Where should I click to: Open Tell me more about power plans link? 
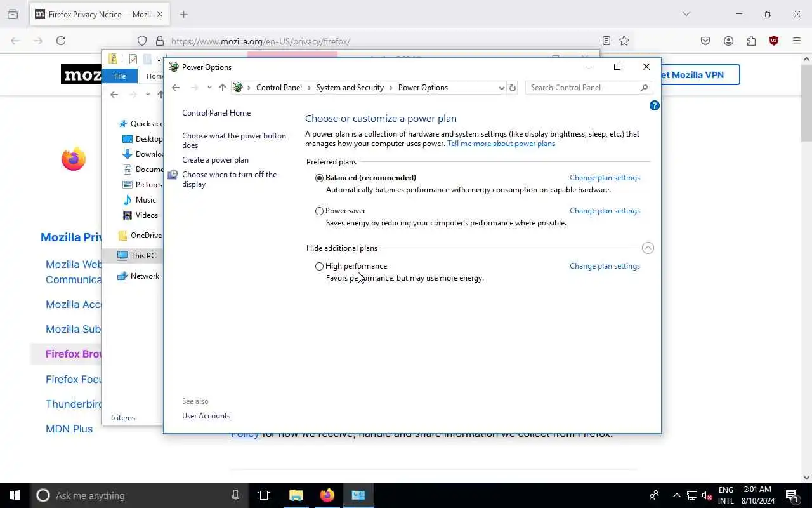tap(501, 144)
